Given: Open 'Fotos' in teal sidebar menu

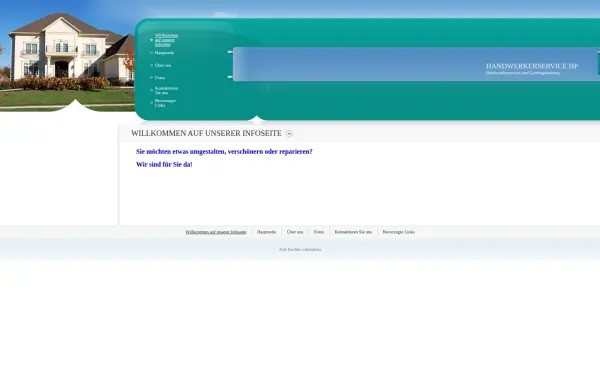Looking at the screenshot, I should point(160,78).
